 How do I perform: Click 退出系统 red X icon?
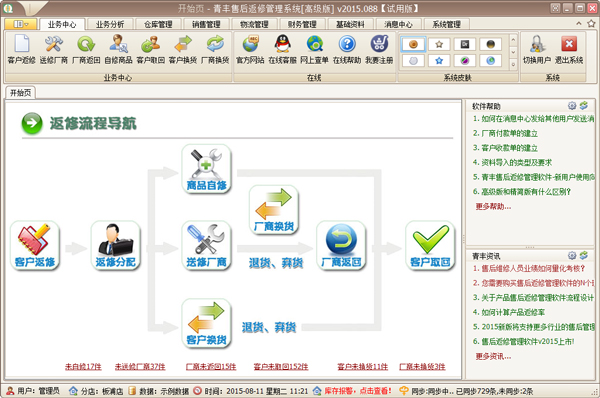(569, 49)
